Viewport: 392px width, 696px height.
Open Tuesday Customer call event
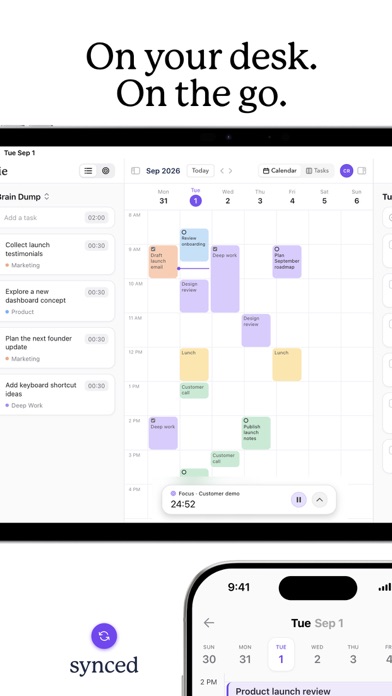194,390
